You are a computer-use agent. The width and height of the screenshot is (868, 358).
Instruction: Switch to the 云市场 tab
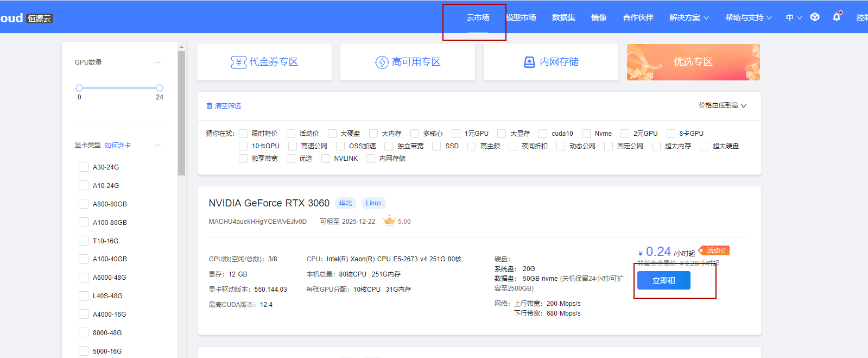[478, 17]
